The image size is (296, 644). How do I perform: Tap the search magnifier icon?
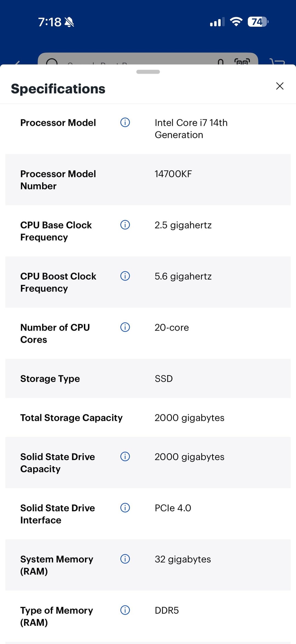click(x=52, y=62)
